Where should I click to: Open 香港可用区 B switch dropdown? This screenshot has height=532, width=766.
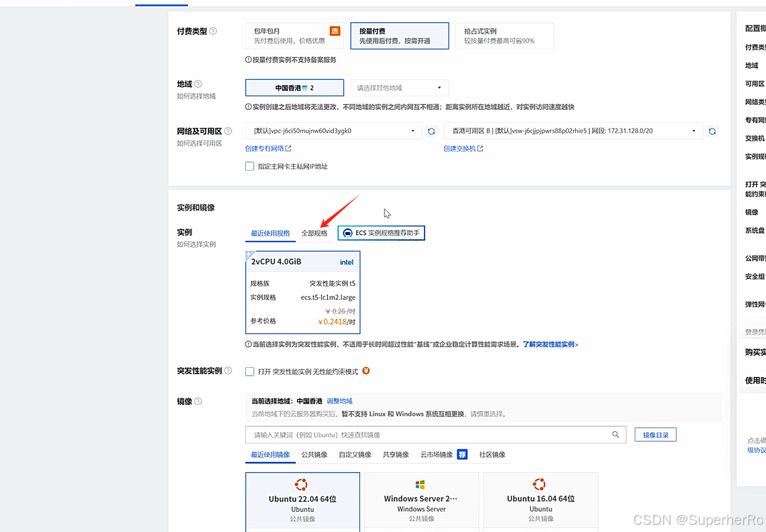point(573,131)
